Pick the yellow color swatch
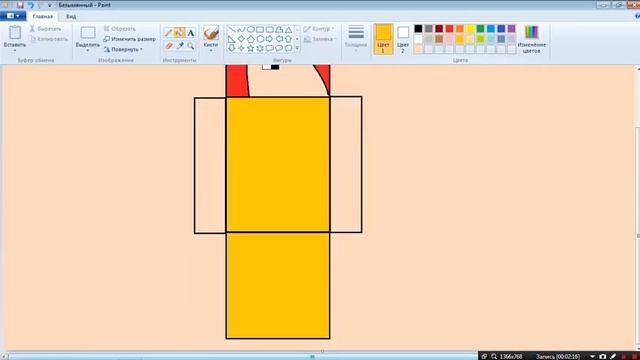Image resolution: width=640 pixels, height=360 pixels. click(x=470, y=29)
